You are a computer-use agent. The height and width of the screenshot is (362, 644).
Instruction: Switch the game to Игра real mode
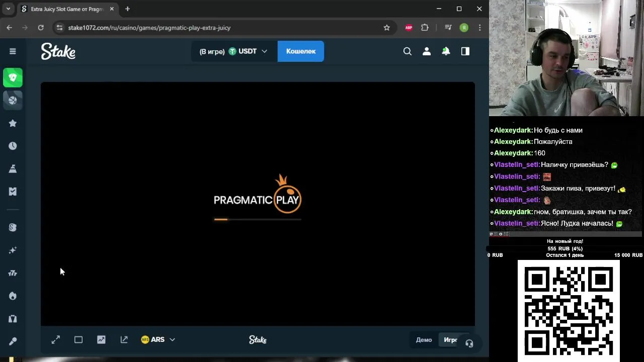click(x=451, y=340)
